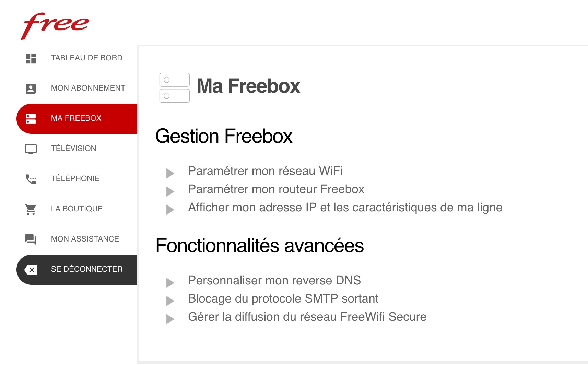588x365 pixels.
Task: Open Afficher mon adresse IP link
Action: tap(345, 208)
